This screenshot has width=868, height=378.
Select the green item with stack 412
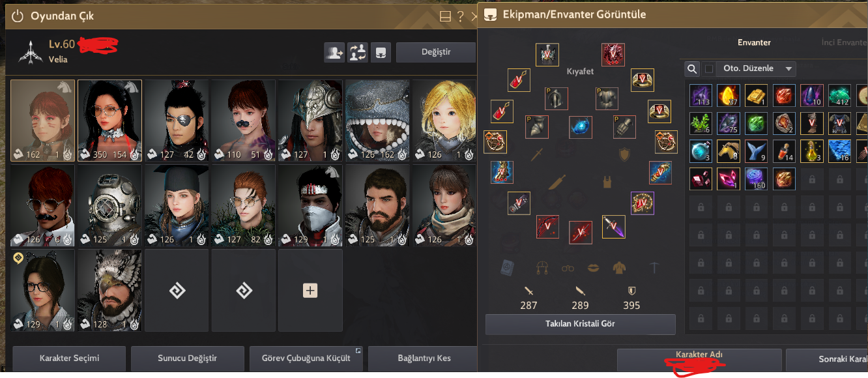click(840, 96)
